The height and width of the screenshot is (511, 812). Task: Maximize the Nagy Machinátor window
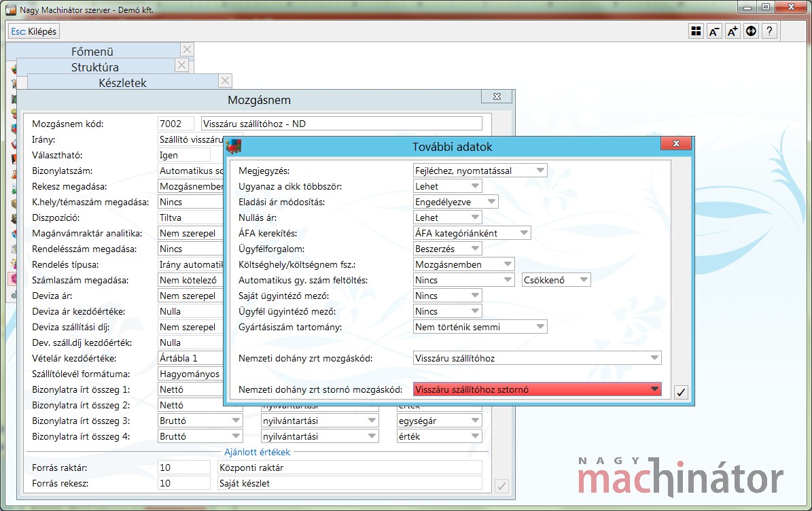(765, 7)
